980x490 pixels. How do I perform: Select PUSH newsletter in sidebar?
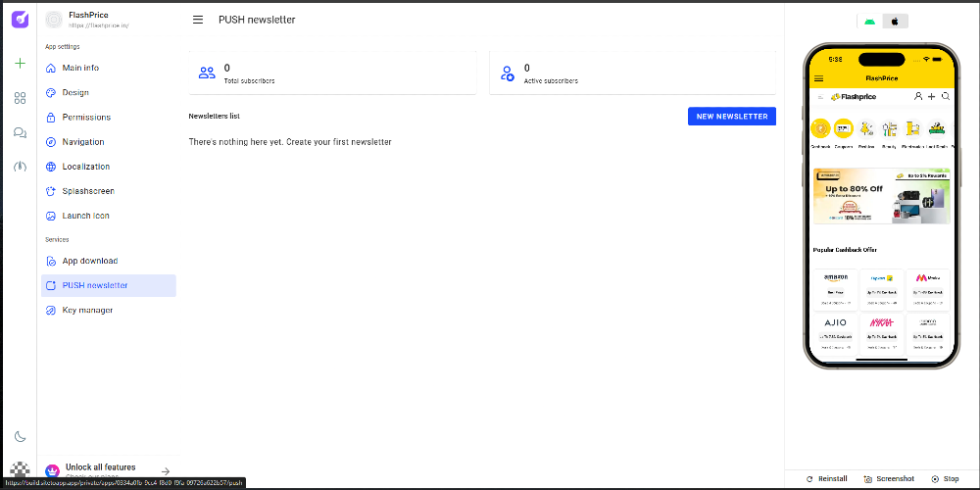[109, 285]
